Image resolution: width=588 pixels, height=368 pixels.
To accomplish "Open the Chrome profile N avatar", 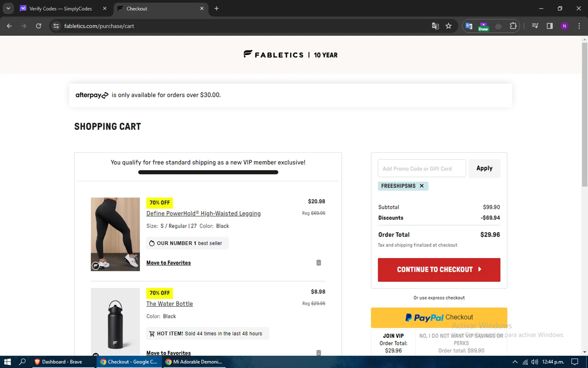I will coord(564,26).
